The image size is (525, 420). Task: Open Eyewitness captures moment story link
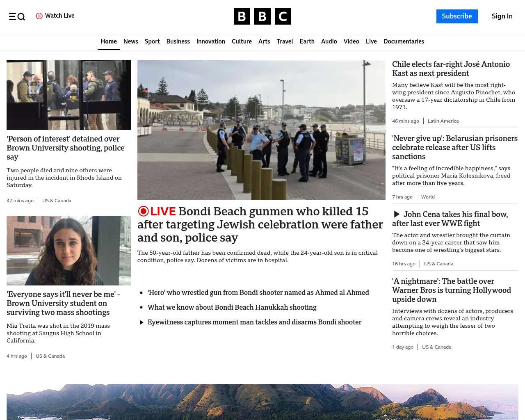pos(254,322)
